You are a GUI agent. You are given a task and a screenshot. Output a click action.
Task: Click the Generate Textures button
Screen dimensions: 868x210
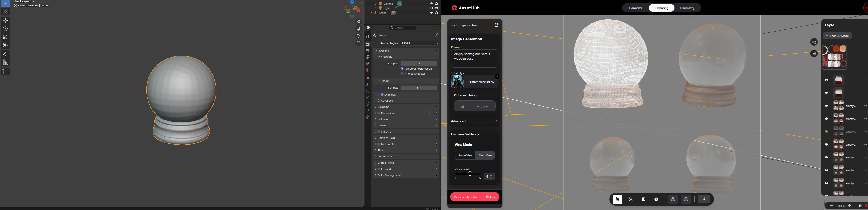point(475,197)
